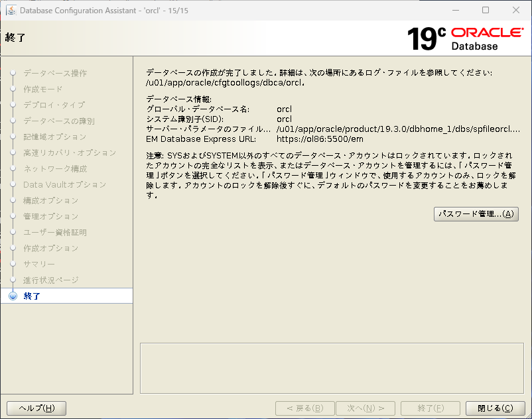The width and height of the screenshot is (532, 419).
Task: Select the デプロイ・タイプ step
Action: pos(54,105)
